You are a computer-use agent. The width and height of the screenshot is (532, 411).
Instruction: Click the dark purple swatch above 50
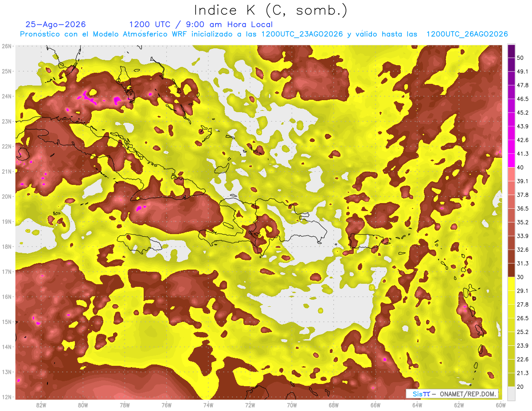pyautogui.click(x=511, y=51)
